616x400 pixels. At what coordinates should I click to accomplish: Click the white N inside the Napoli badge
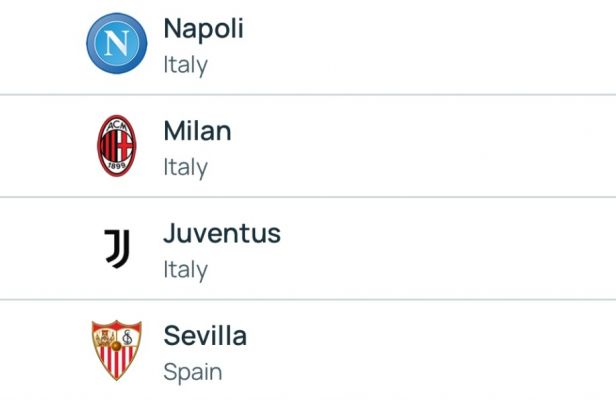click(117, 43)
